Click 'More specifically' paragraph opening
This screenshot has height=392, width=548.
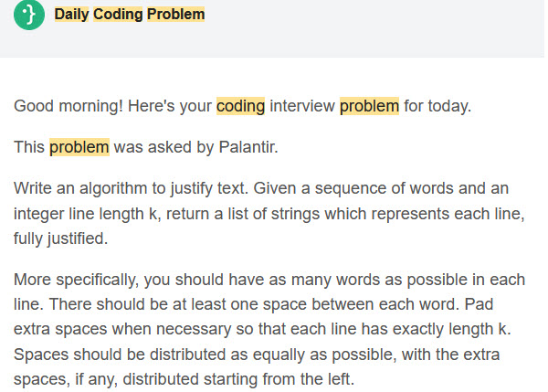[76, 280]
